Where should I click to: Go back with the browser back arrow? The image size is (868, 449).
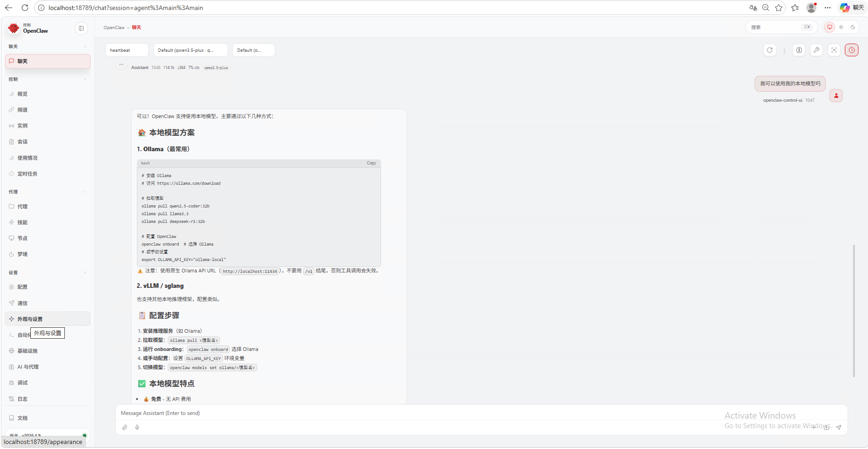9,8
